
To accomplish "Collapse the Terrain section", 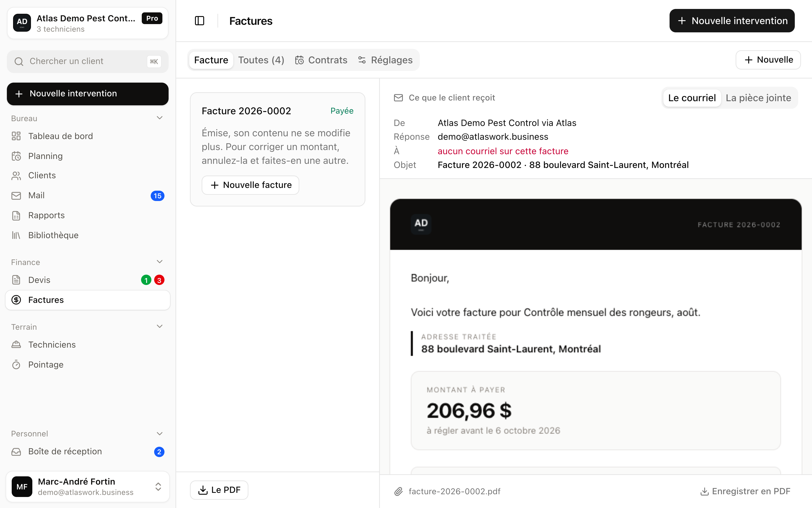I will coord(160,327).
